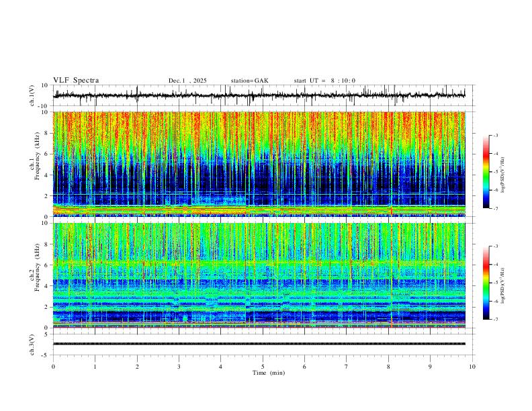This screenshot has height=411, width=532.
Task: Click the "ch.3(V)" axis label
Action: tap(32, 345)
